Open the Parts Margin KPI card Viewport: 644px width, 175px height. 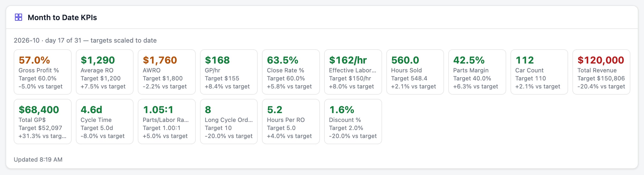[477, 72]
